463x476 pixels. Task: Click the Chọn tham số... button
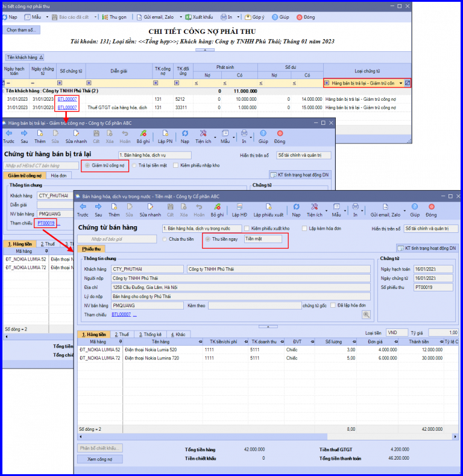click(21, 30)
